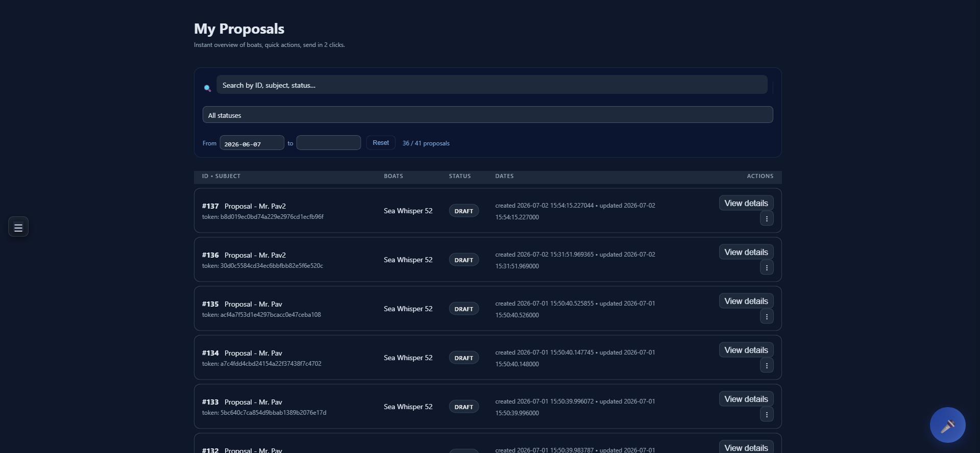The width and height of the screenshot is (980, 453).
Task: Open more actions for proposal #135
Action: point(766,317)
